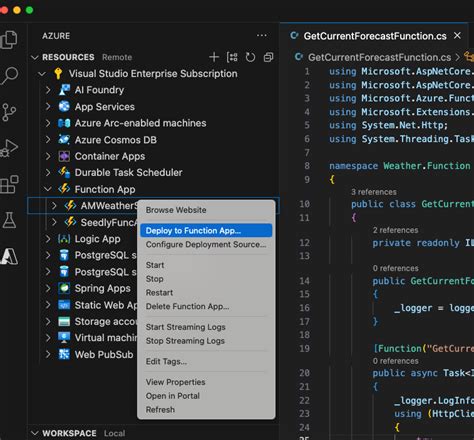Close the GetCurrentForecastFunction.cs tab
474x440 pixels.
point(457,35)
